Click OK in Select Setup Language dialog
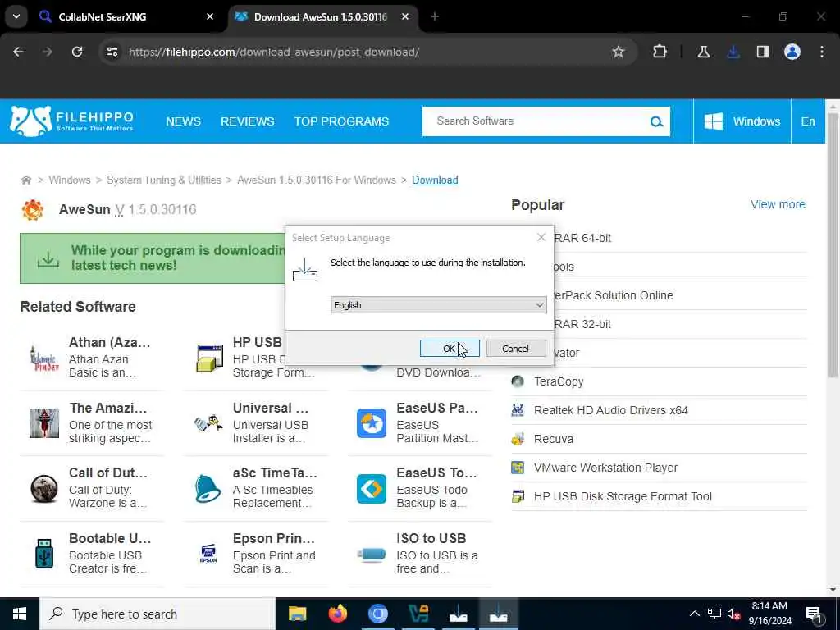This screenshot has height=630, width=840. (450, 348)
